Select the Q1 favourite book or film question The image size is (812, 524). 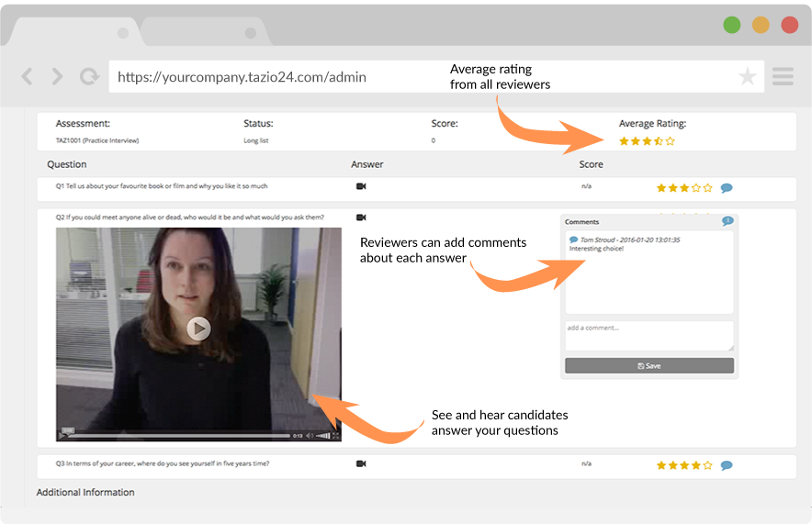[x=162, y=186]
